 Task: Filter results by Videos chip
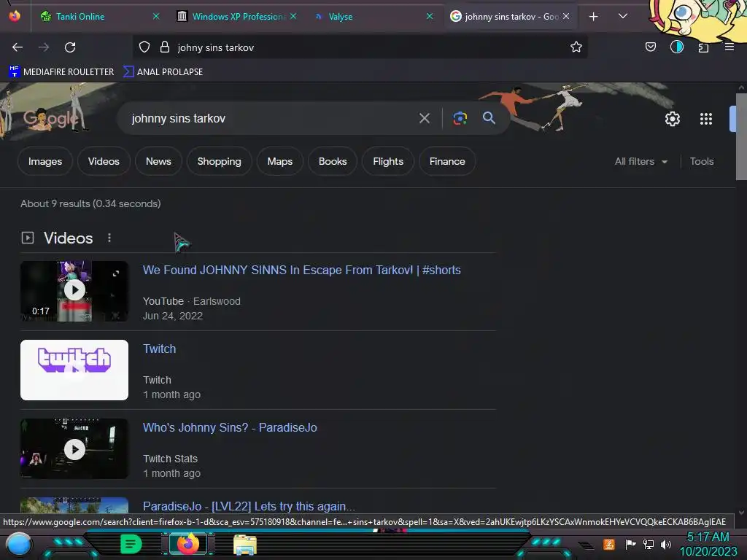tap(104, 161)
